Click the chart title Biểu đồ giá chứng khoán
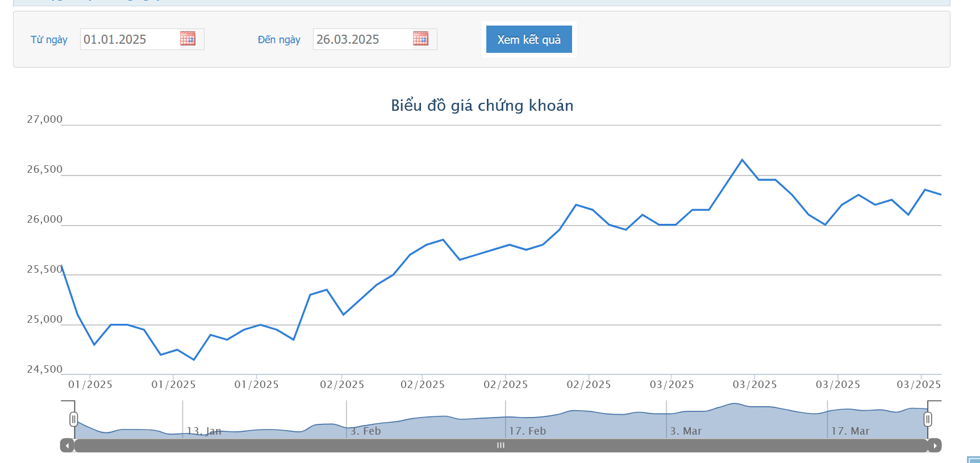Viewport: 980px width, 463px height. tap(482, 106)
